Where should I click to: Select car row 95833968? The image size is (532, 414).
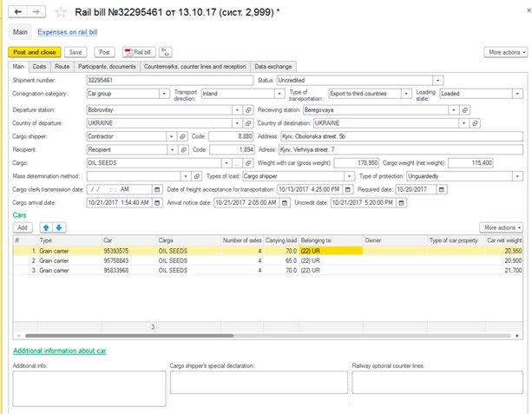click(x=267, y=271)
